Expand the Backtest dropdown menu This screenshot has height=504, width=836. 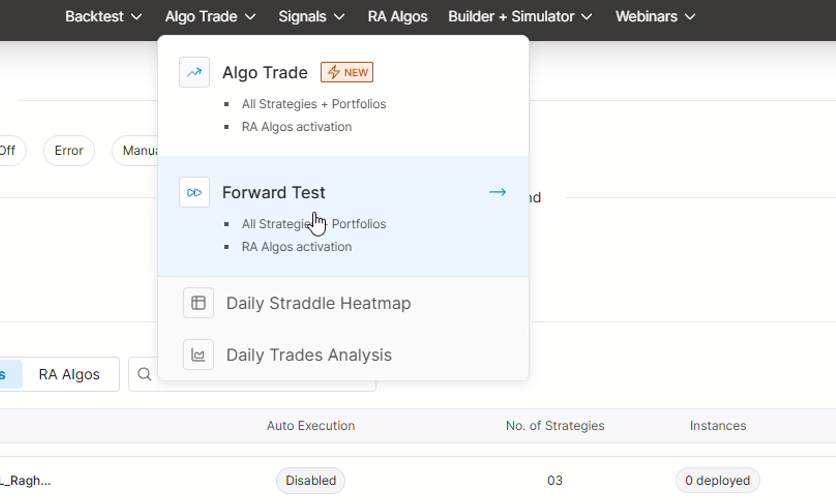click(x=103, y=16)
